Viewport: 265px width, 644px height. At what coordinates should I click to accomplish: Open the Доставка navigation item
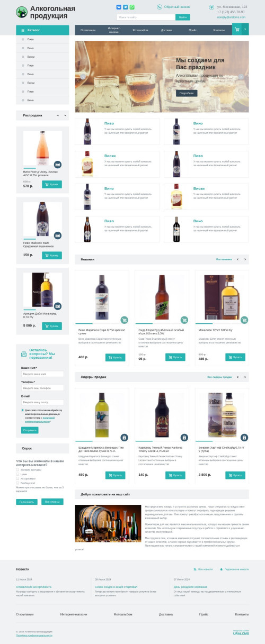(166, 30)
